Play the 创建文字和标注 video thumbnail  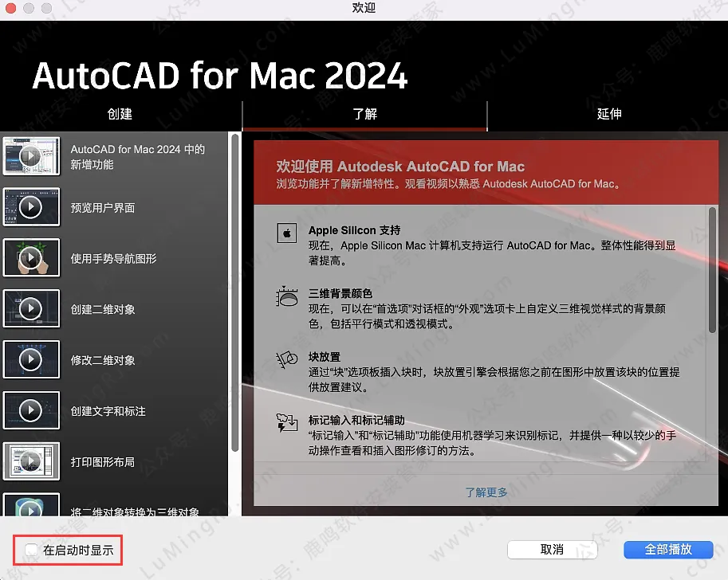[31, 411]
